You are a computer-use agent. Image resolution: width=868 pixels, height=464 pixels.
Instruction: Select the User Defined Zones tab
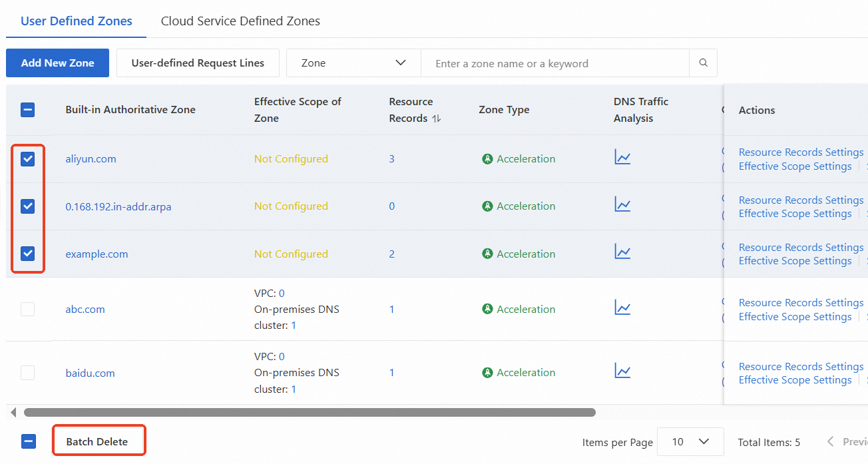click(x=77, y=21)
